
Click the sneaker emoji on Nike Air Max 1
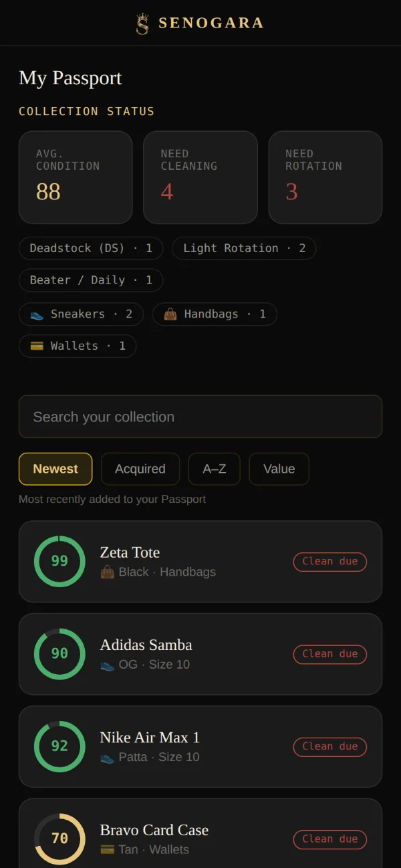click(x=107, y=757)
